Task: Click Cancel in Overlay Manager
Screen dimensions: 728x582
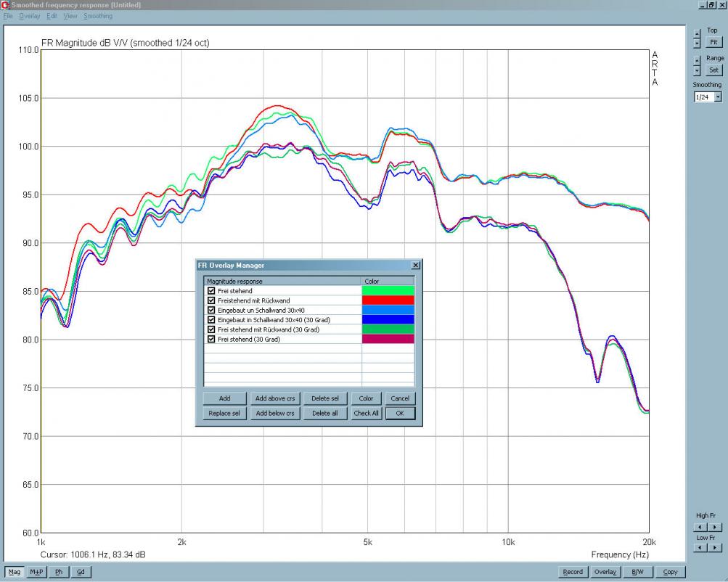Action: [400, 398]
